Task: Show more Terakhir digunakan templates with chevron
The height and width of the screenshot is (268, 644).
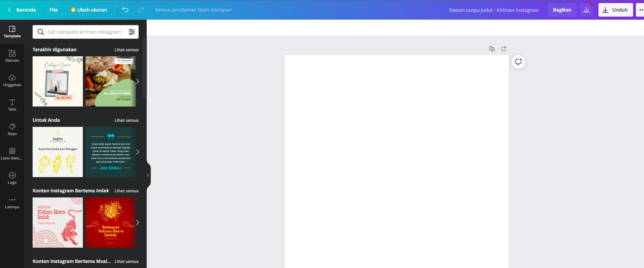Action: (x=138, y=81)
